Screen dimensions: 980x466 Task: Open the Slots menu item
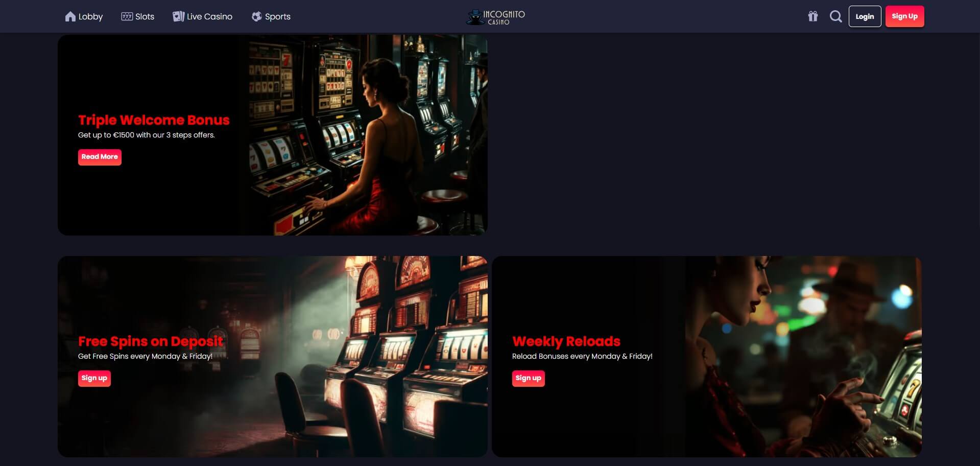pos(138,16)
